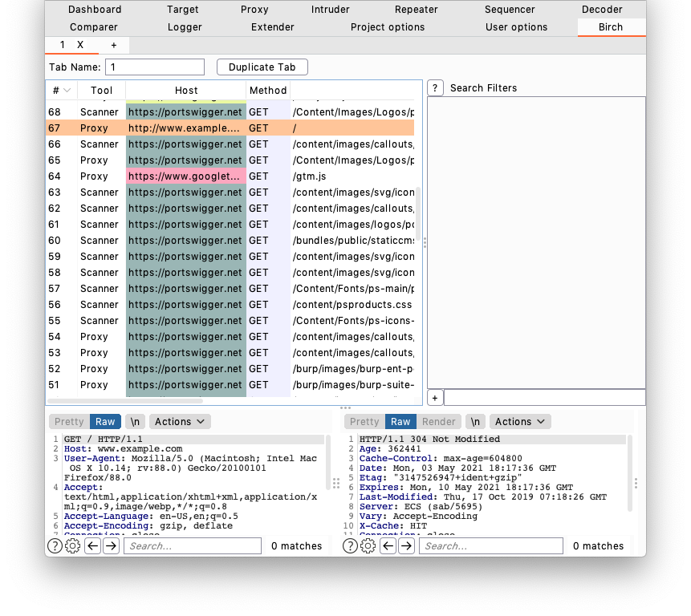Switch response view to Render
Viewport: 691px width, 616px height.
pyautogui.click(x=438, y=422)
